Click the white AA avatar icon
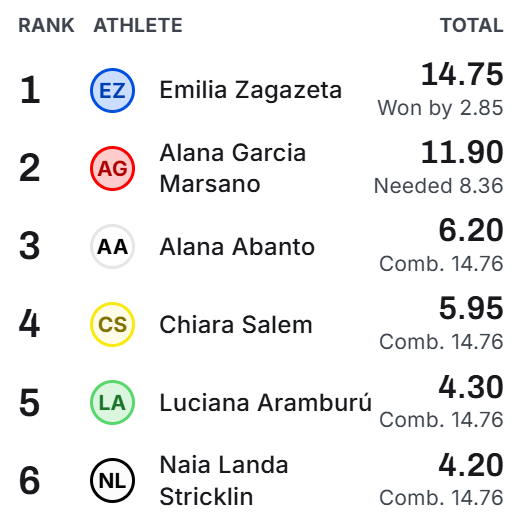The image size is (516, 518). pos(112,246)
